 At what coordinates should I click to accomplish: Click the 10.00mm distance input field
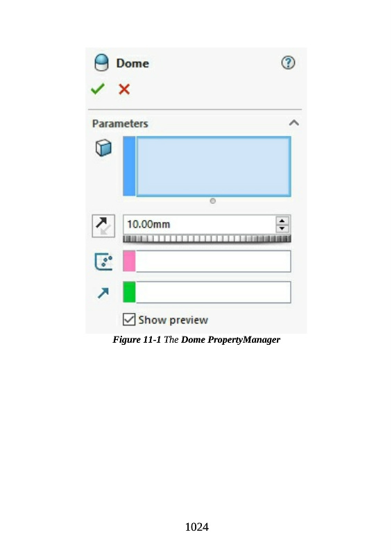pos(199,224)
